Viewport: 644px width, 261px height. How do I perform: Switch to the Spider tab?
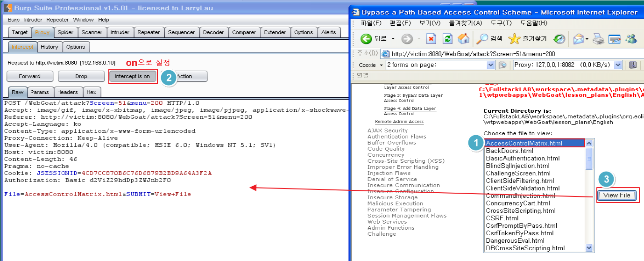click(x=65, y=32)
